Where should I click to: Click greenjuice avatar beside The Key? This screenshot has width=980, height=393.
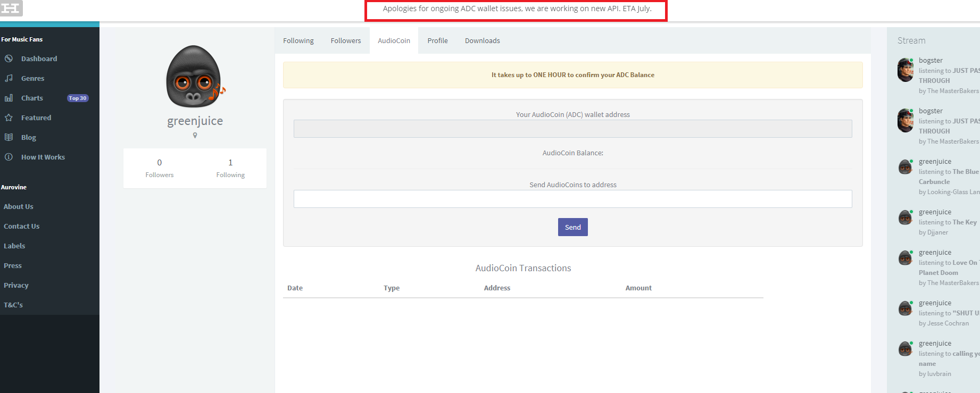[906, 217]
